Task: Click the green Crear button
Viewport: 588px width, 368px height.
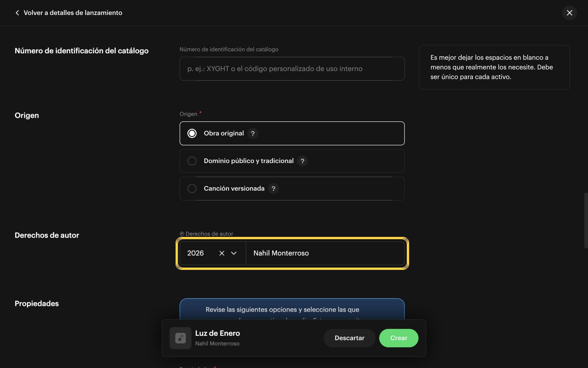Action: (399, 338)
